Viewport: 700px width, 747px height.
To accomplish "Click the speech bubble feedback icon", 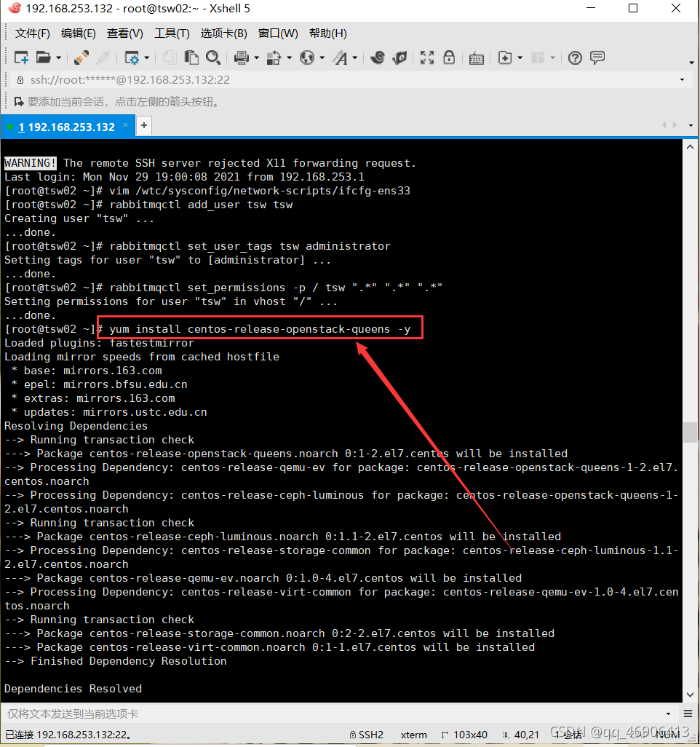I will click(597, 58).
